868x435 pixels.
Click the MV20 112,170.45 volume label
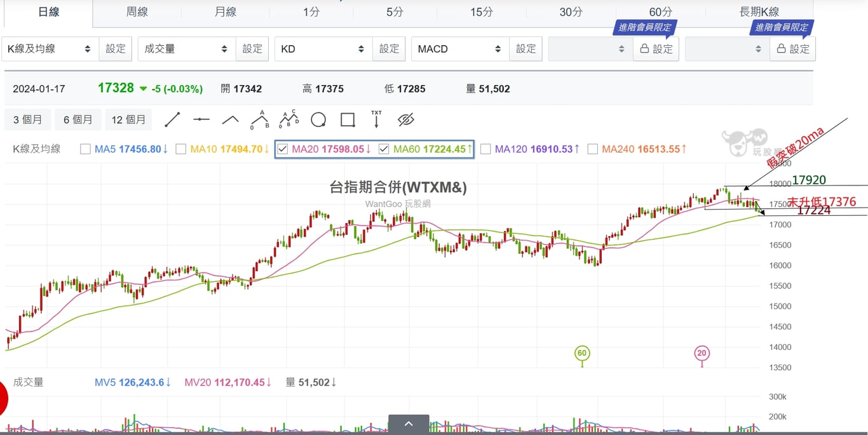(x=229, y=382)
